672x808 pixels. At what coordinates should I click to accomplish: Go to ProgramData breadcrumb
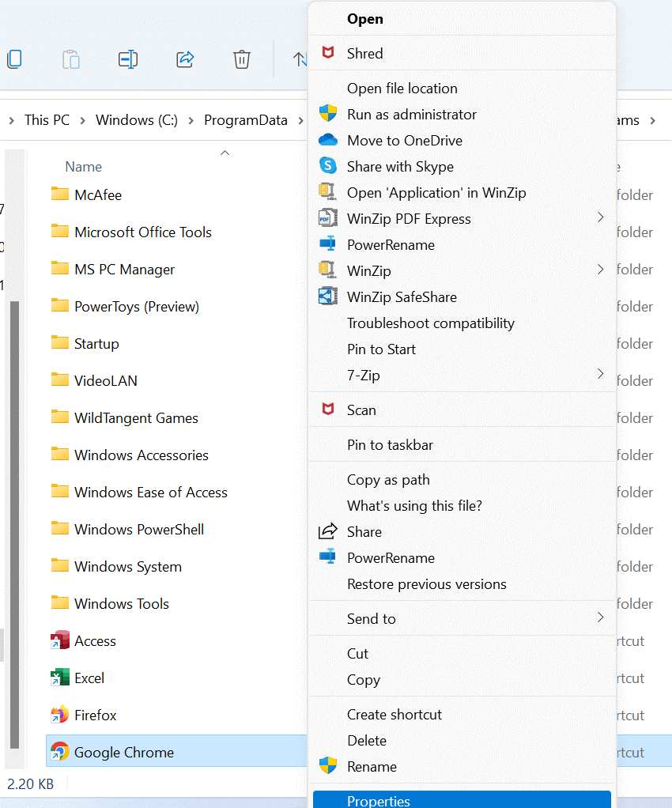coord(245,120)
